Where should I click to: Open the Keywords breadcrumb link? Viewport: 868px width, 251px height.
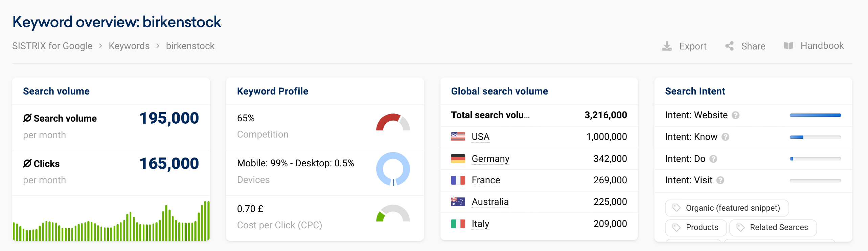[129, 46]
